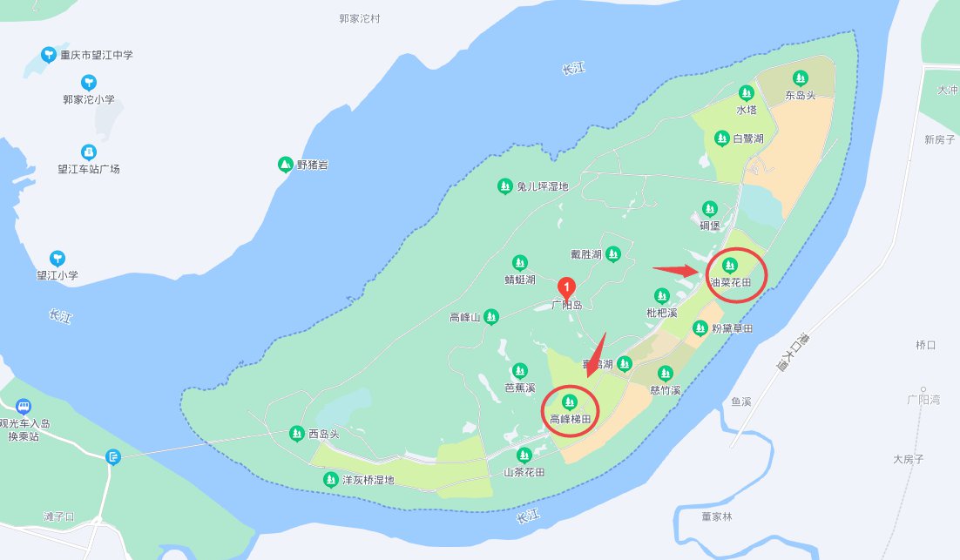Screen dimensions: 960x560
Task: Select the 油菜花田 park icon
Action: [729, 266]
